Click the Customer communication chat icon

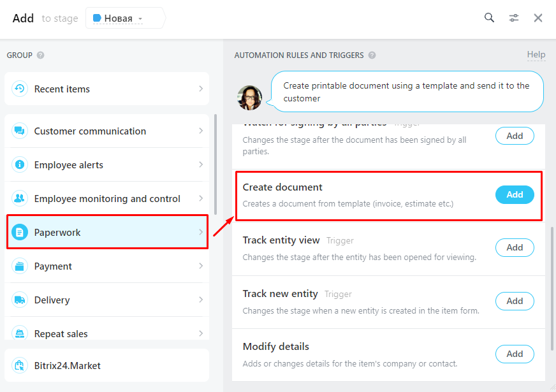click(20, 131)
